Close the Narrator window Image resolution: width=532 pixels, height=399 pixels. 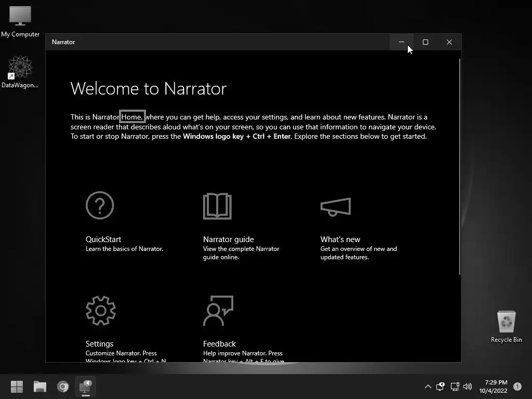(449, 42)
